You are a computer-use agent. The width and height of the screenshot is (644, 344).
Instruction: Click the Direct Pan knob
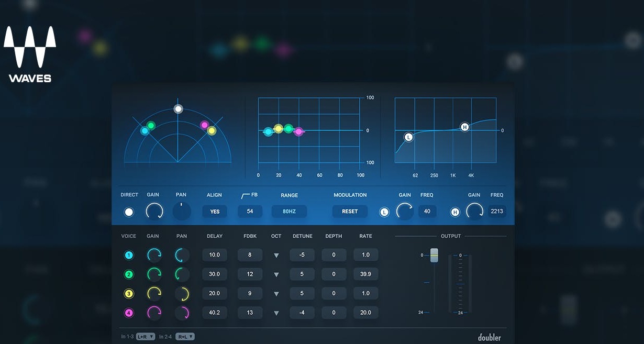[x=182, y=211]
